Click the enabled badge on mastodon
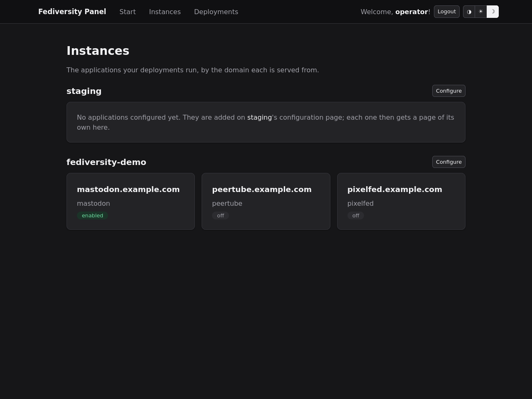The image size is (532, 399). pyautogui.click(x=92, y=215)
